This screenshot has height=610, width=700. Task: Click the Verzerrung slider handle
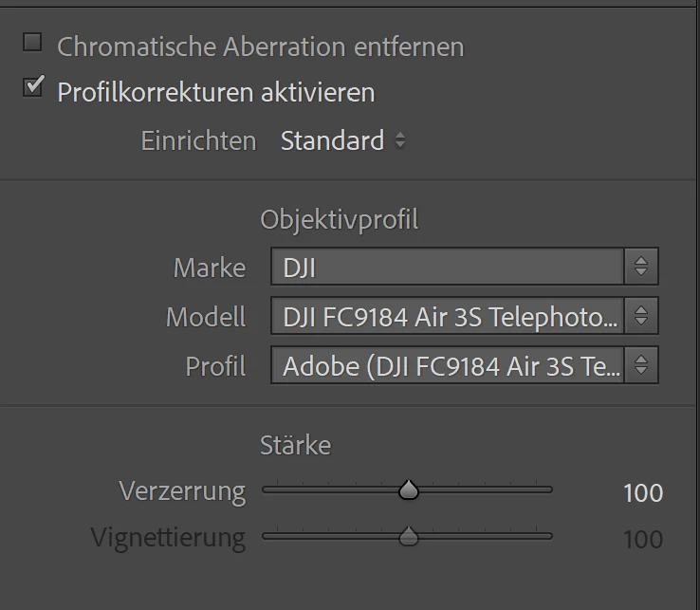[x=409, y=490]
